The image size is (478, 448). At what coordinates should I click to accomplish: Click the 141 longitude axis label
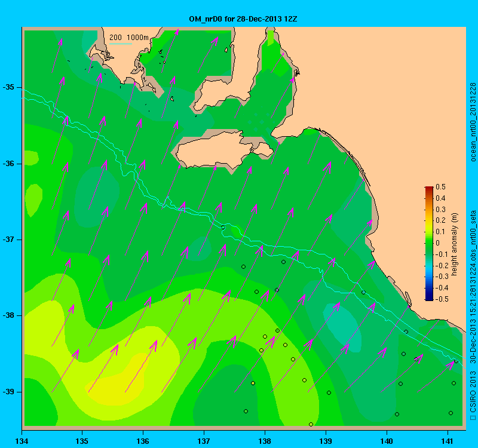click(x=447, y=441)
